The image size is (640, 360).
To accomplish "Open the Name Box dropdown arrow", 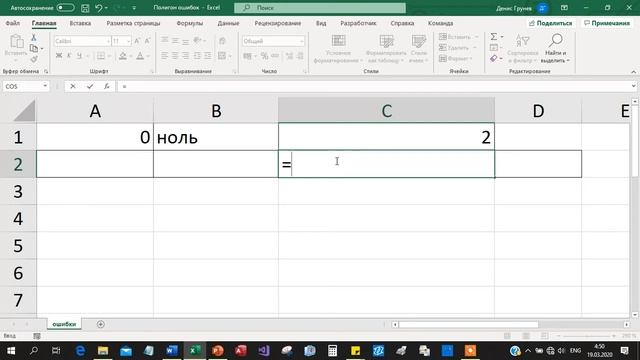I will [45, 86].
